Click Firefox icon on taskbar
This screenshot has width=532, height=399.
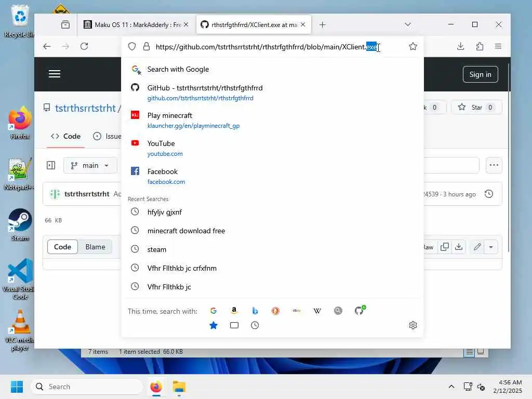click(156, 387)
